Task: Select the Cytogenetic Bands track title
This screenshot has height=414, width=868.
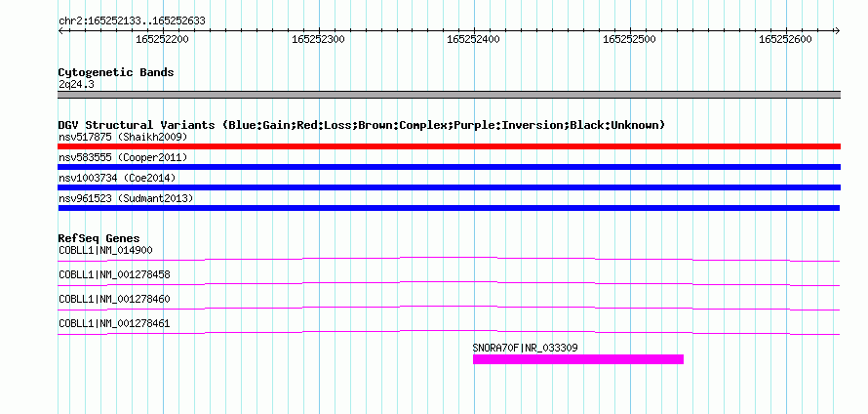Action: 116,72
